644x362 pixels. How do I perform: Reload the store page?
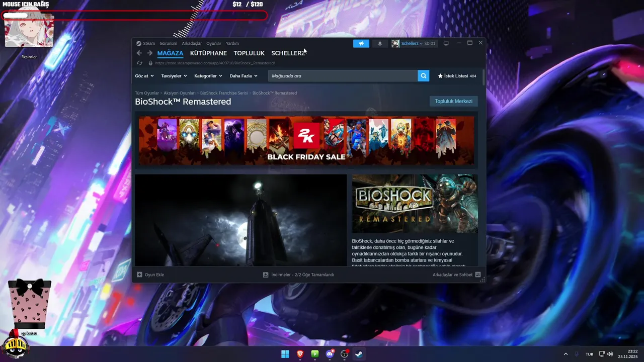click(x=139, y=63)
